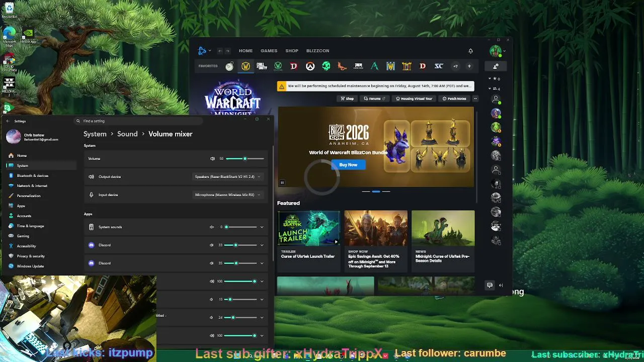Go back with Battle.net back arrow
The height and width of the screenshot is (362, 644).
220,51
